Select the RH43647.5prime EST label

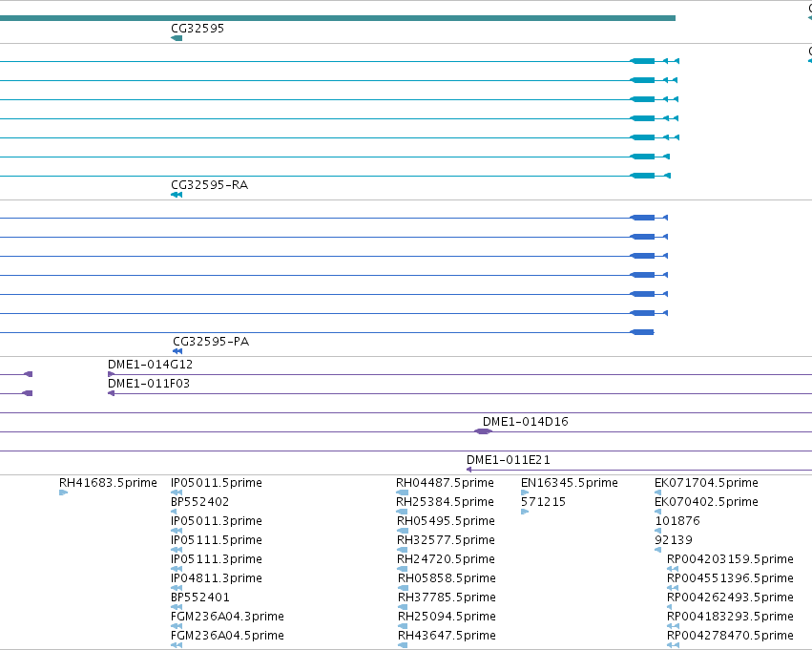[x=447, y=636]
